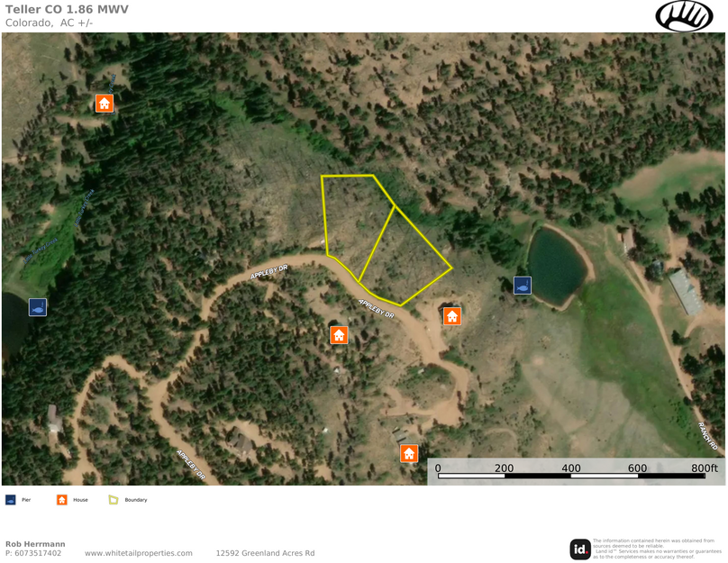
Task: Click the house marker in top-left forest
Action: [104, 103]
